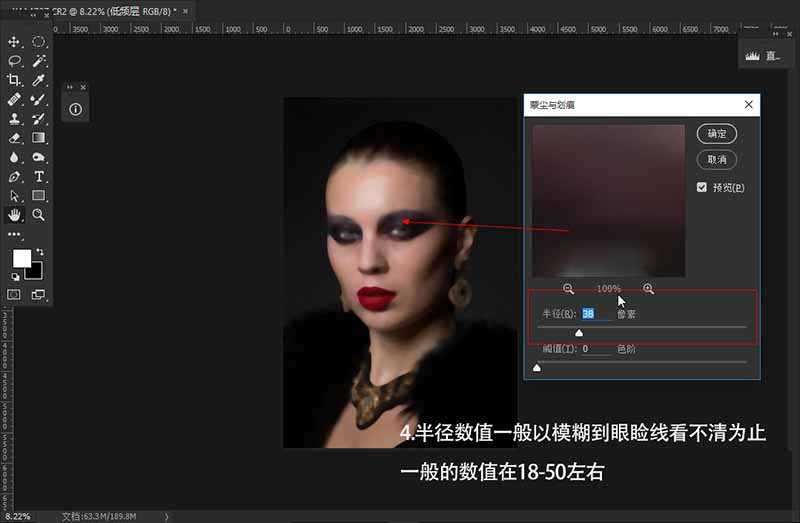Uncheck the 预览 preview checkbox

702,187
